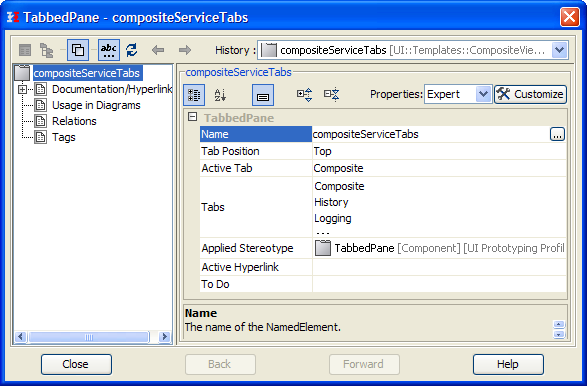This screenshot has height=386, width=587.
Task: Click description panel scroll down arrow
Action: [x=559, y=334]
